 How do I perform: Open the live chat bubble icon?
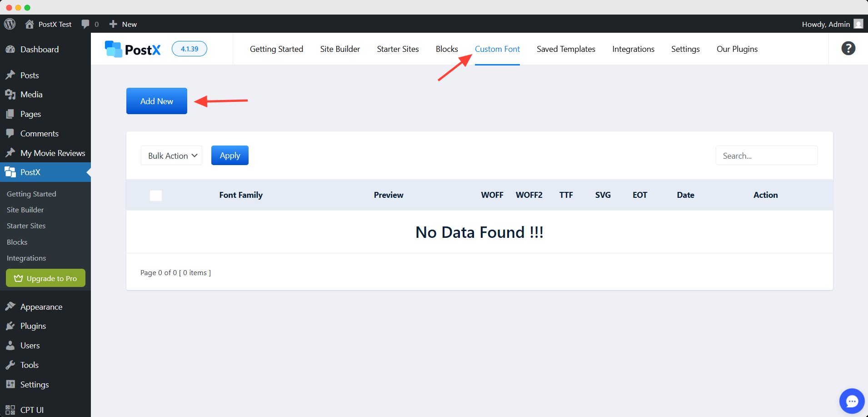click(852, 401)
